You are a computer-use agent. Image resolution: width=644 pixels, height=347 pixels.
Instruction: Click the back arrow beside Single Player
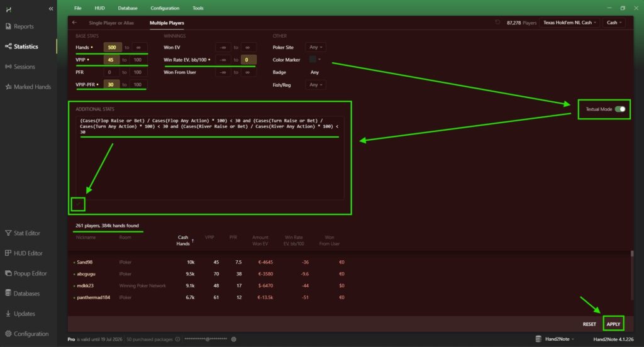coord(75,23)
